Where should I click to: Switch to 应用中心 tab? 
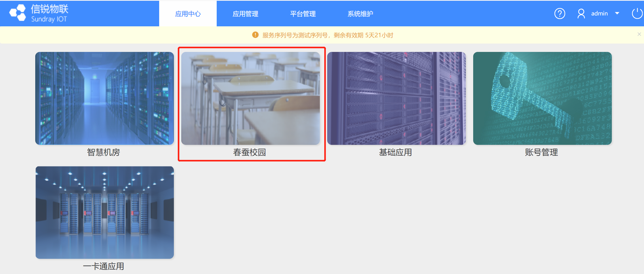click(x=188, y=14)
